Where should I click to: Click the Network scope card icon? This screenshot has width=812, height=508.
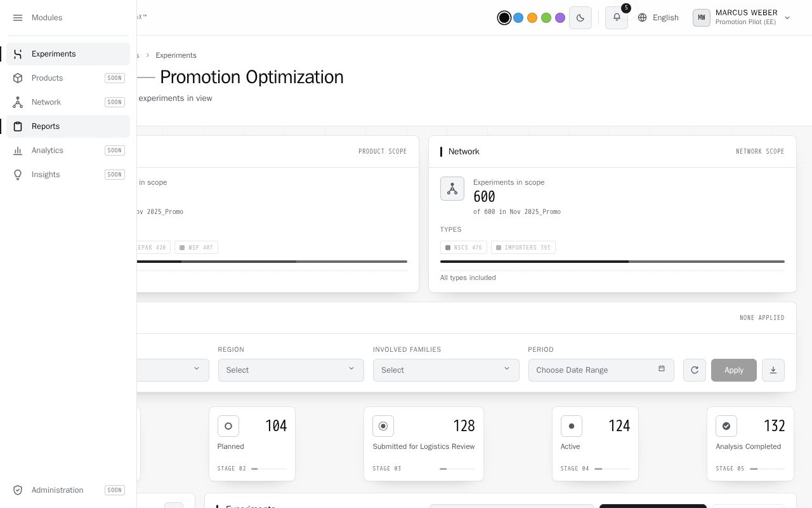click(x=452, y=189)
